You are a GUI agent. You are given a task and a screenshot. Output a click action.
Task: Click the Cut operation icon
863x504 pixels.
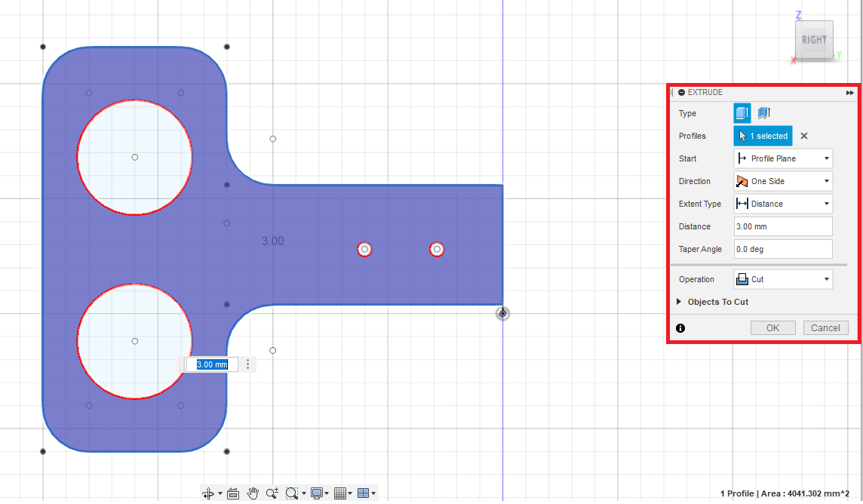tap(742, 279)
